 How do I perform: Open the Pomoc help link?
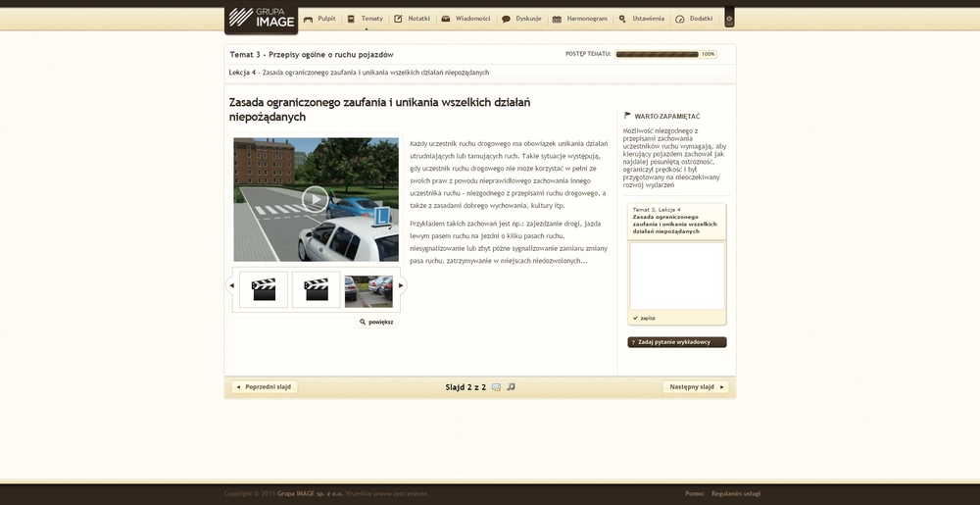pyautogui.click(x=695, y=494)
